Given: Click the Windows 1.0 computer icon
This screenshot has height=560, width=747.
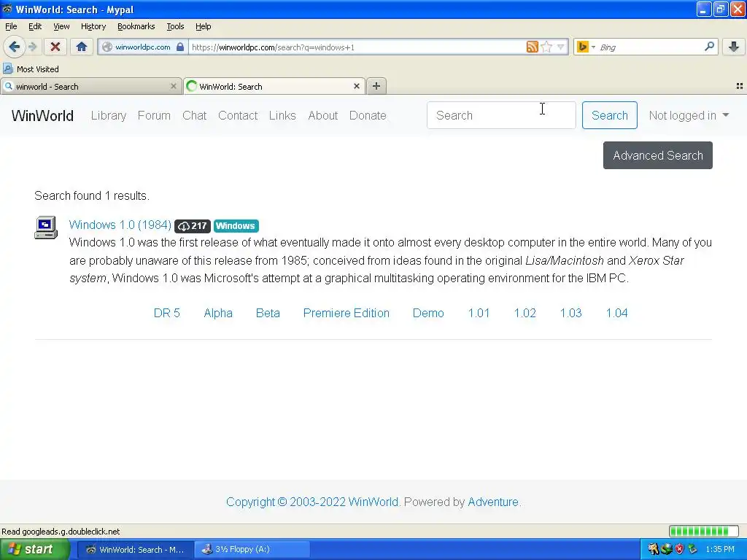Looking at the screenshot, I should click(x=46, y=227).
